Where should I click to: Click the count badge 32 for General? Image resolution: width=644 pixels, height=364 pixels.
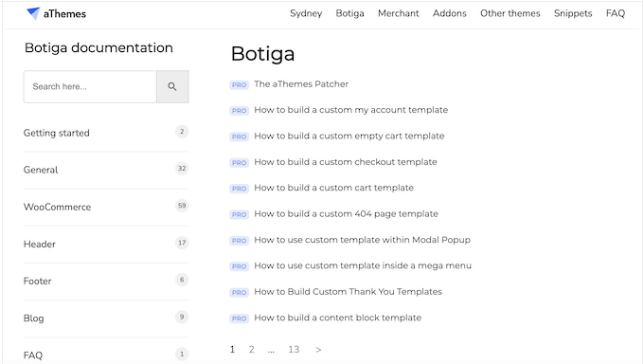pos(182,169)
